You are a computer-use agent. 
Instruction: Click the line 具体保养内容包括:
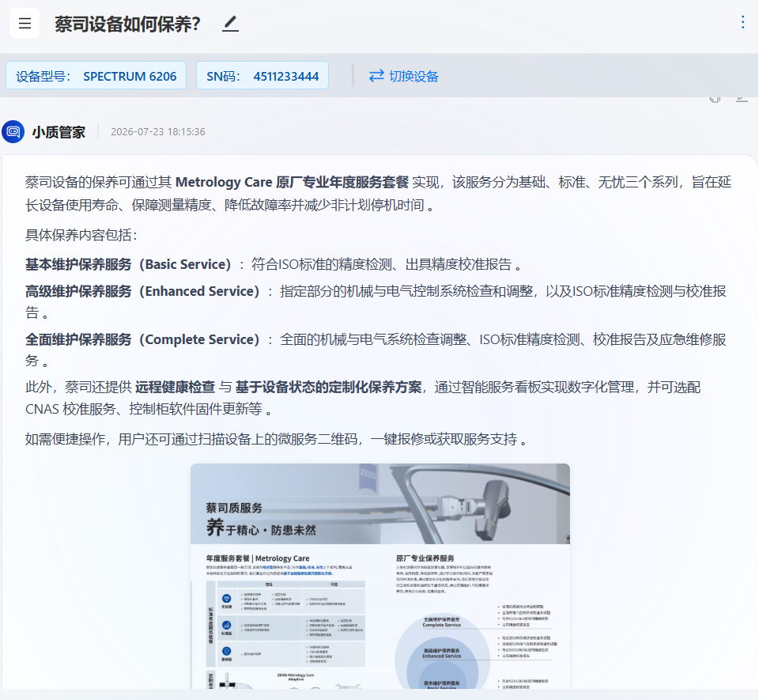pyautogui.click(x=81, y=235)
